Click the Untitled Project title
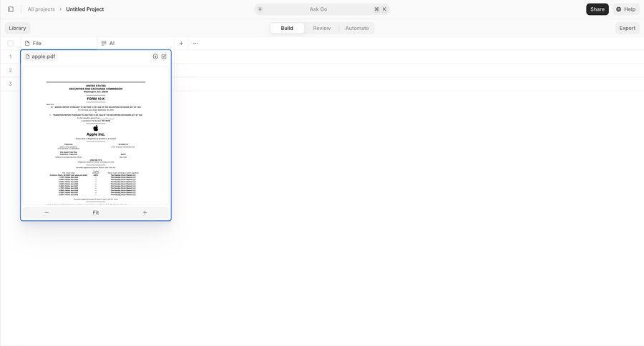The image size is (644, 346). 85,9
